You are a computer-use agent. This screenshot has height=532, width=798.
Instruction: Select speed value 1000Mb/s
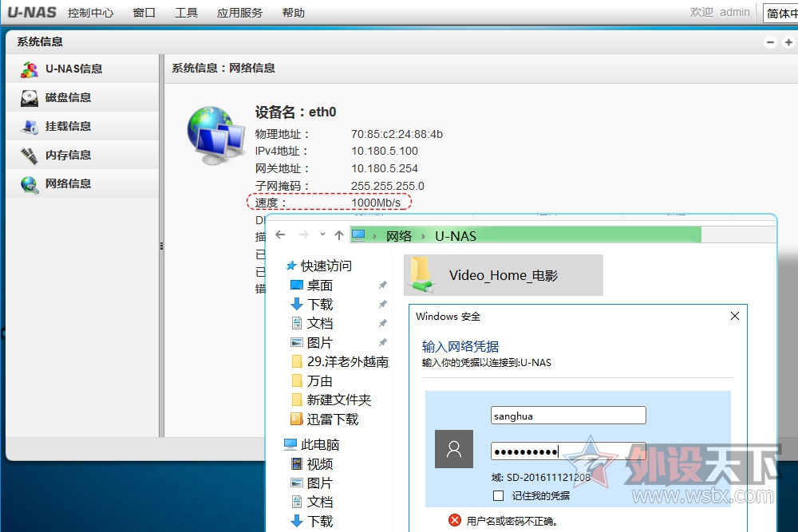[376, 203]
